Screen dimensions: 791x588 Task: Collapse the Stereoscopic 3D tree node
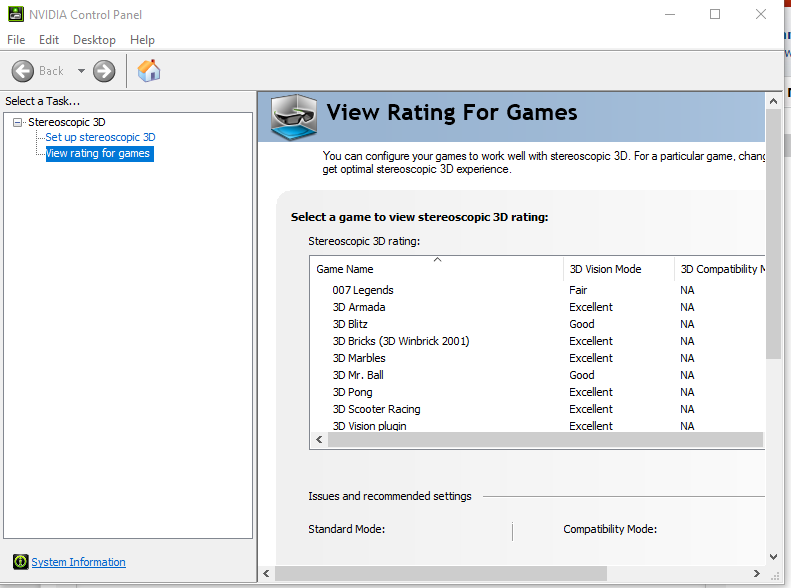pos(18,122)
